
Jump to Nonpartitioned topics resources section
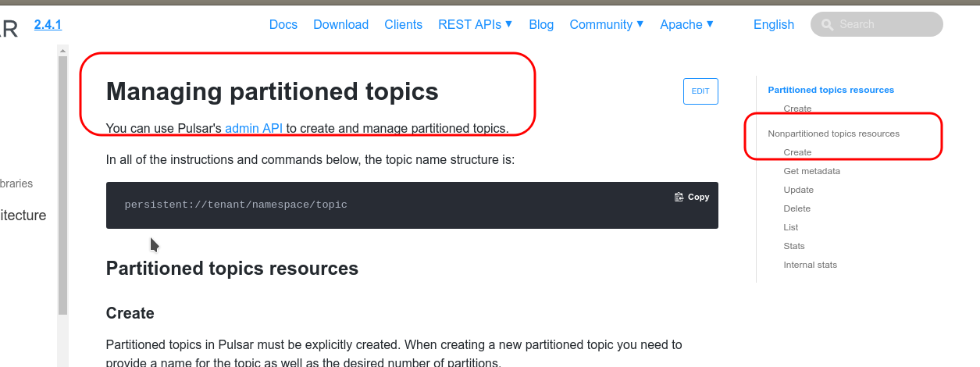(833, 134)
